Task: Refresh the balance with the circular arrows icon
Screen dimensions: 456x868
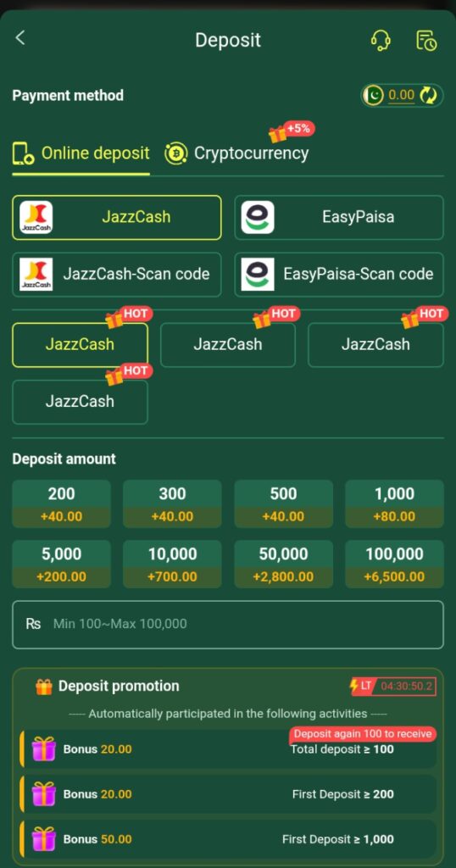Action: tap(428, 95)
